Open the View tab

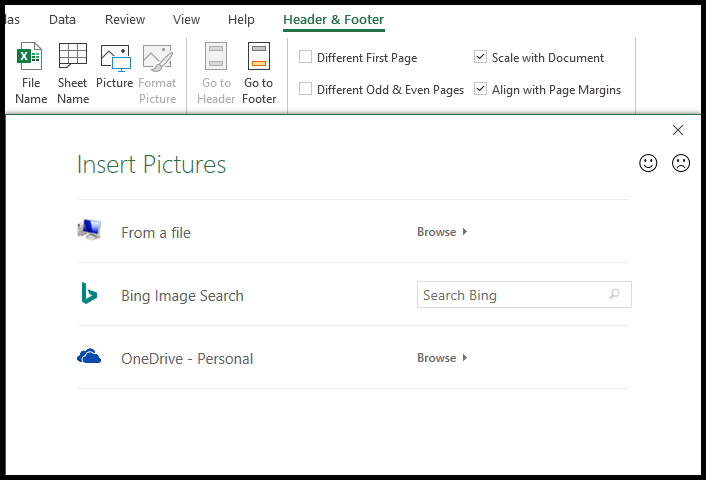186,20
